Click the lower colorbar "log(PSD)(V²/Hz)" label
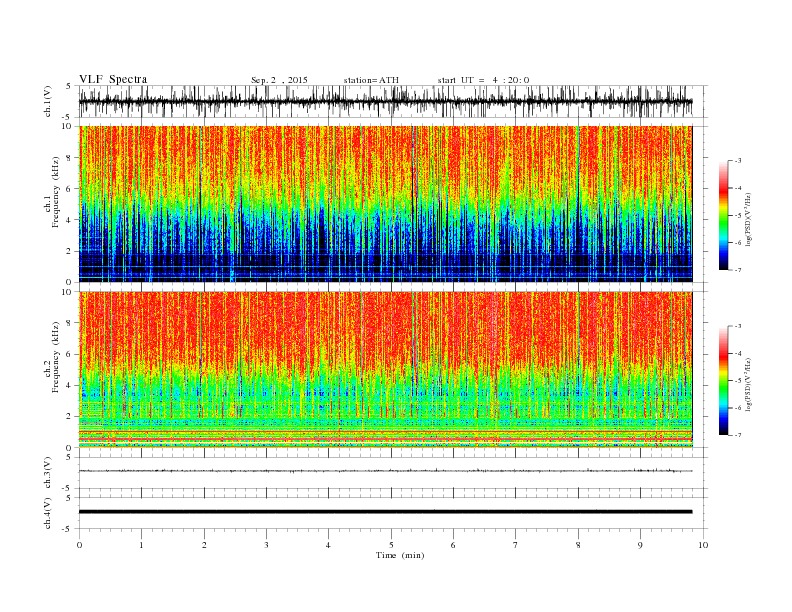The width and height of the screenshot is (792, 612). point(748,384)
